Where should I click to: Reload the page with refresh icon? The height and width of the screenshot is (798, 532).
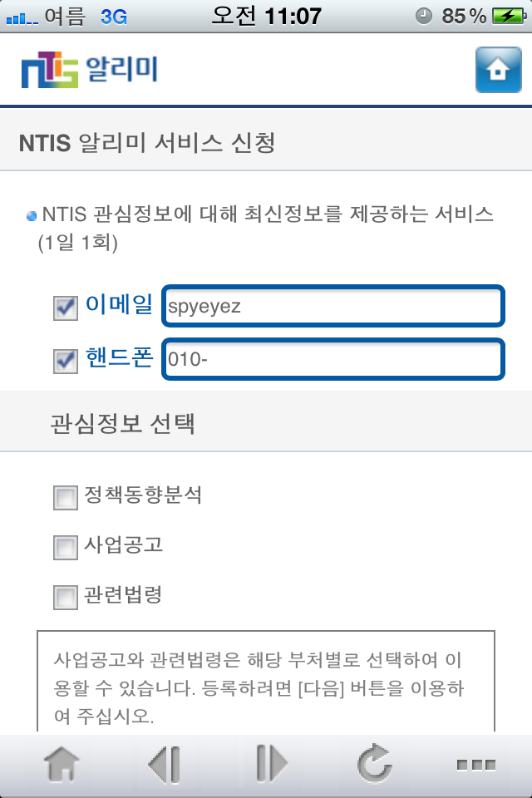375,763
